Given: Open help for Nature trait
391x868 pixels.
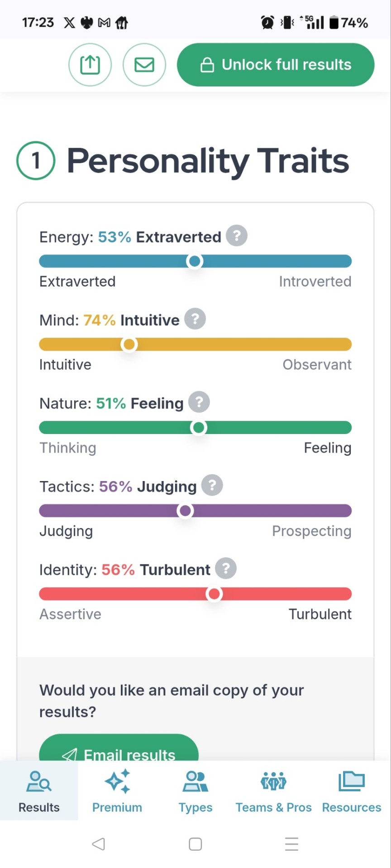Looking at the screenshot, I should point(199,402).
